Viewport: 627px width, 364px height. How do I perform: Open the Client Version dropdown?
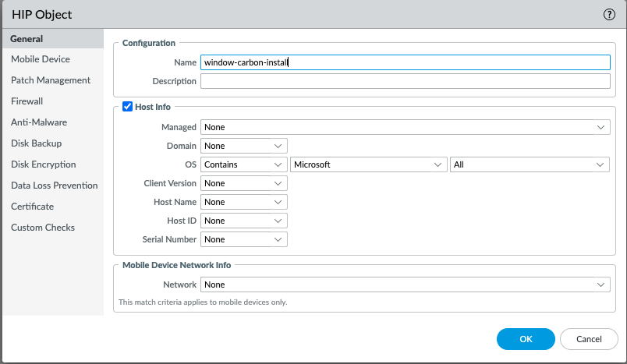244,183
